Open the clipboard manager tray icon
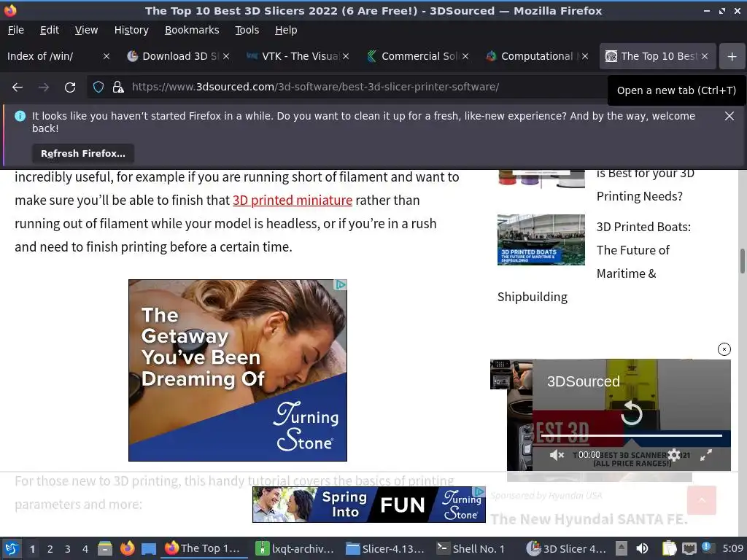The width and height of the screenshot is (747, 560). (x=669, y=548)
